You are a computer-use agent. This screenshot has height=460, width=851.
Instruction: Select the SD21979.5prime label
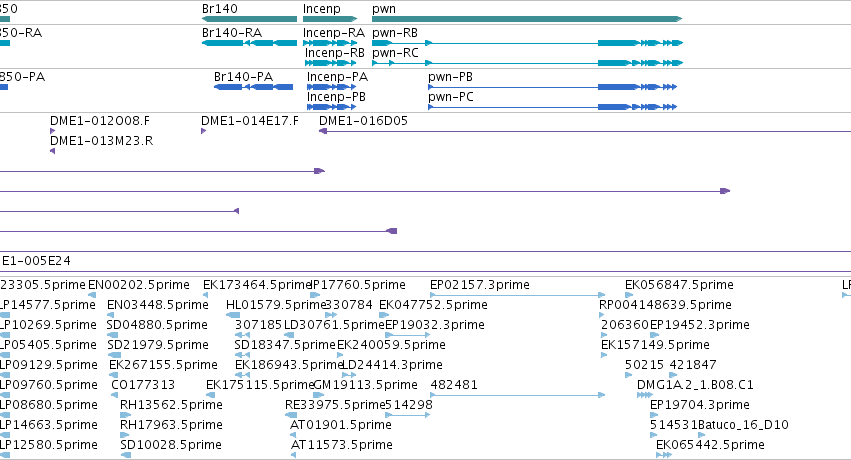point(158,345)
